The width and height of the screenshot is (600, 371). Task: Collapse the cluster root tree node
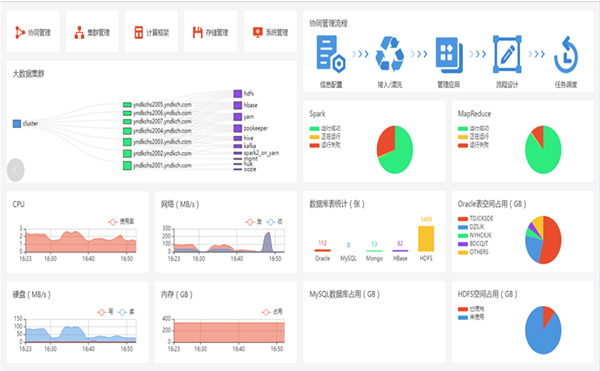pyautogui.click(x=17, y=124)
